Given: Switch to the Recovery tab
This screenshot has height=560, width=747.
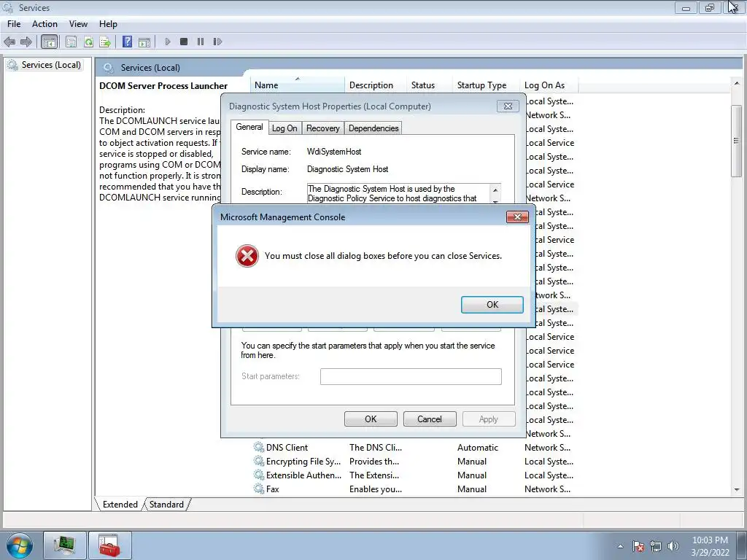Looking at the screenshot, I should tap(322, 128).
